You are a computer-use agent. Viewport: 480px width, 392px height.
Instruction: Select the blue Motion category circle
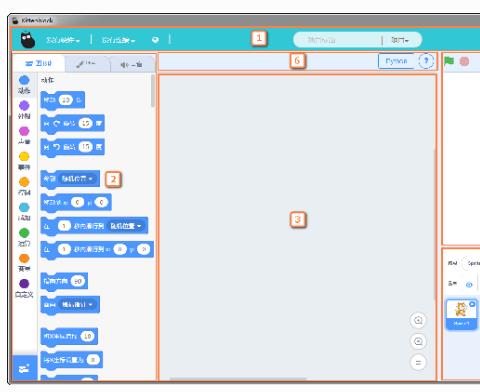24,80
